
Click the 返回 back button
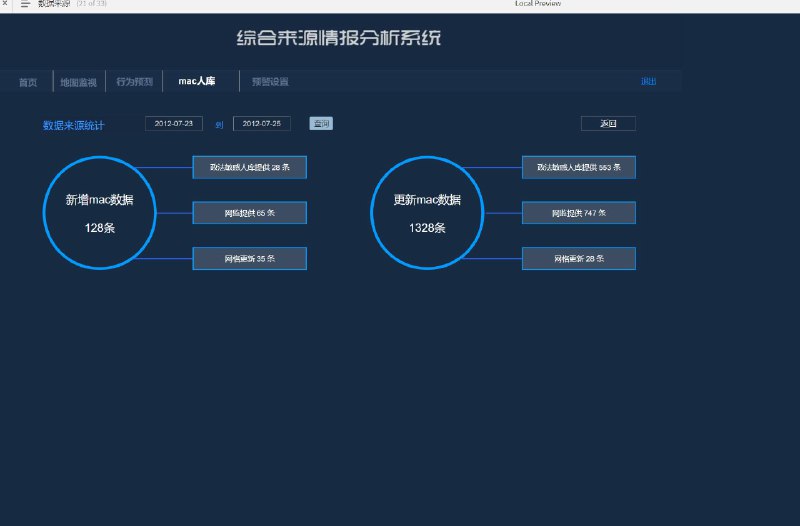point(608,123)
